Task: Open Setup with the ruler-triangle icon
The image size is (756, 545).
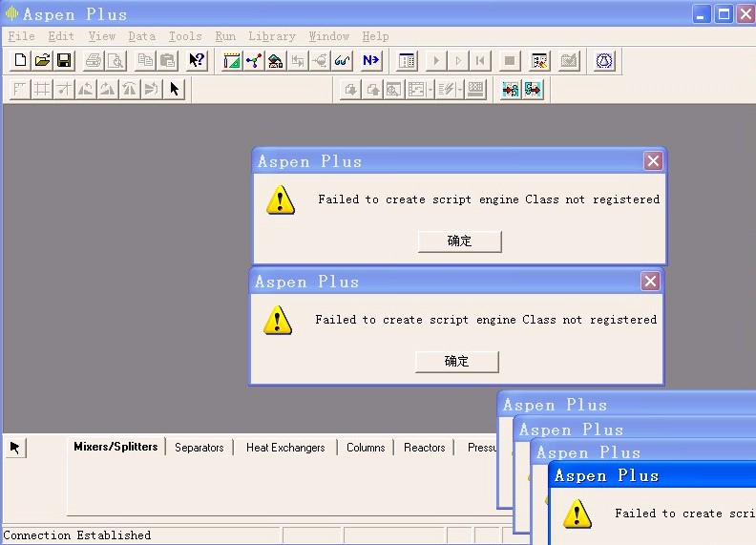Action: pos(231,61)
